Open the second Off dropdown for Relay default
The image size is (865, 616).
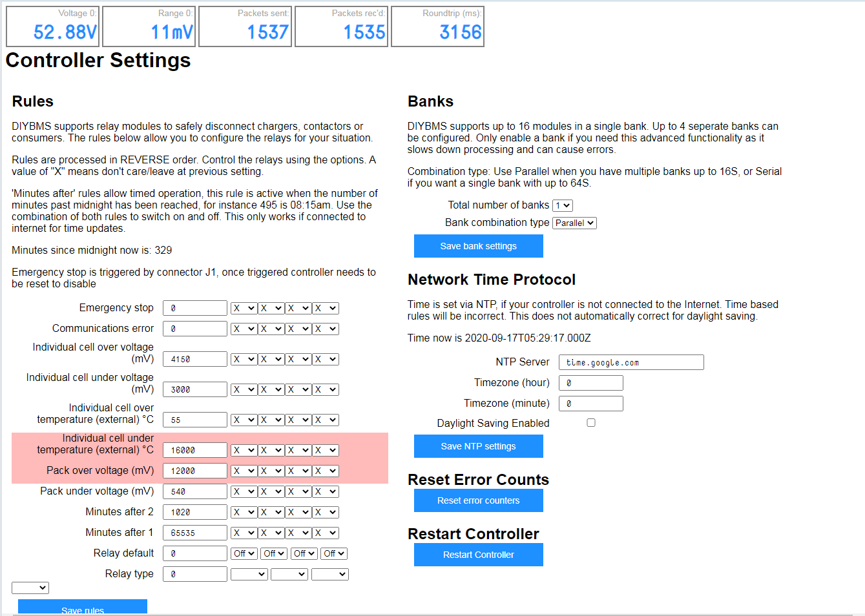[274, 554]
